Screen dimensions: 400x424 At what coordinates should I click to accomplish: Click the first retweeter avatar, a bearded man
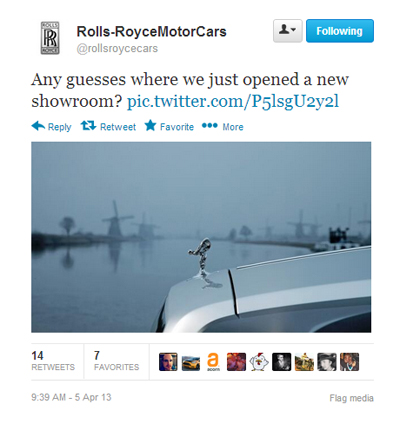click(x=168, y=362)
